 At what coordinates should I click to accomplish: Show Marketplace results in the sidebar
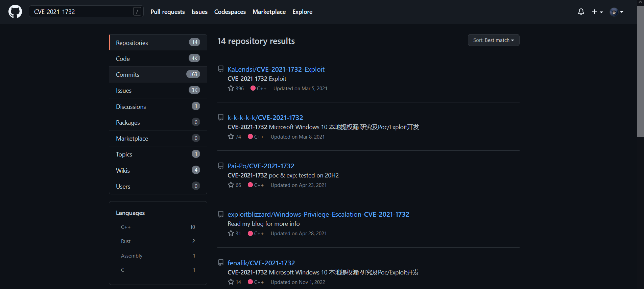[x=158, y=138]
